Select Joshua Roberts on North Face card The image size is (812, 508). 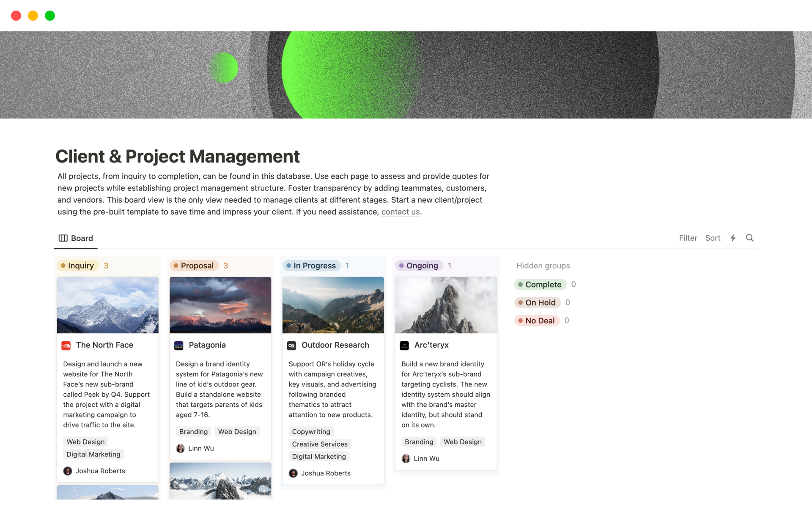coord(94,471)
